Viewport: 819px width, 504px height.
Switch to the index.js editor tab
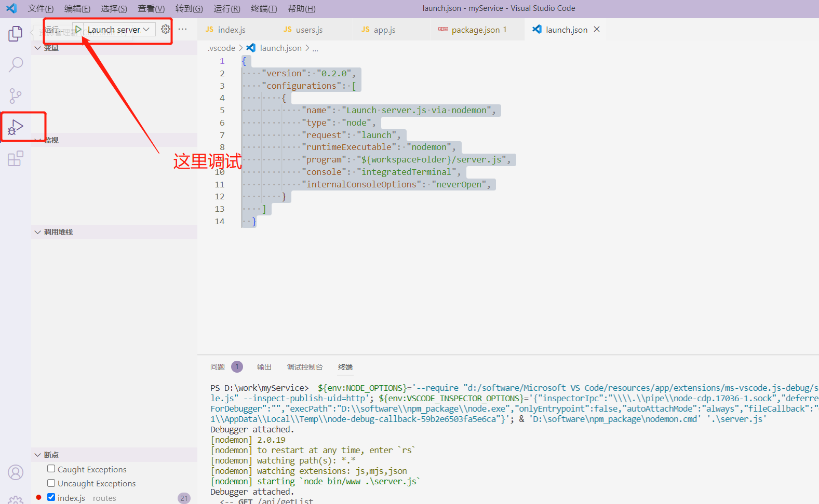tap(236, 30)
